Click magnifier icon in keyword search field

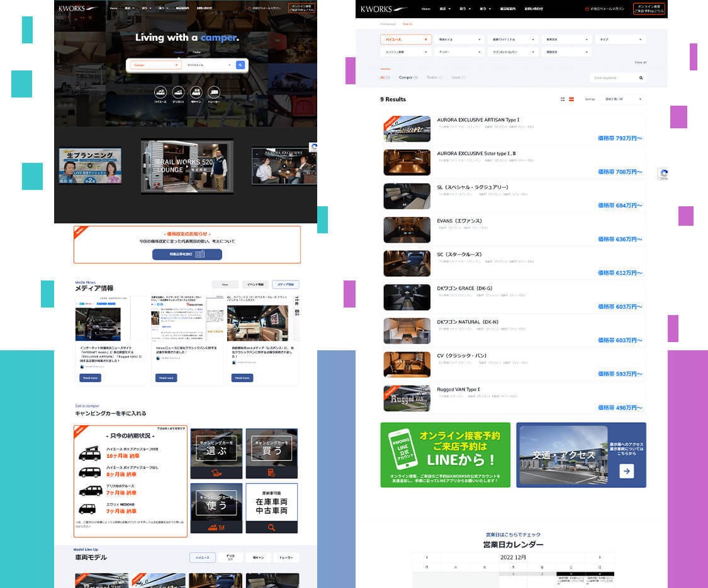641,78
